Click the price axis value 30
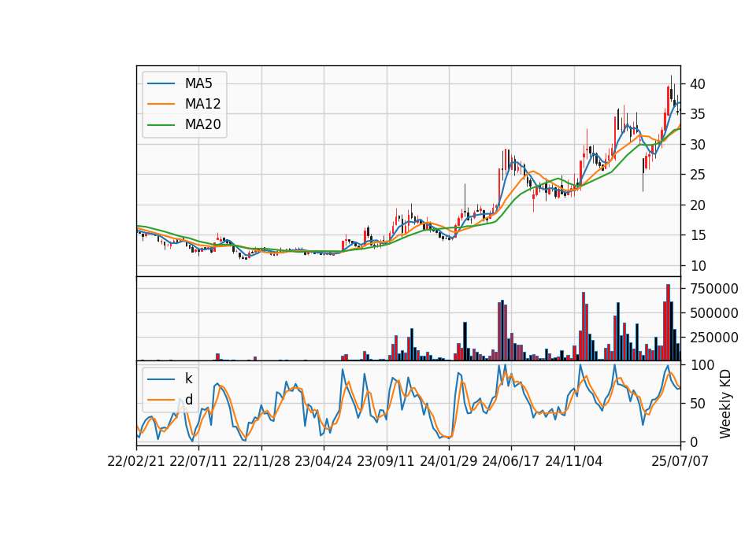The height and width of the screenshot is (543, 756). [x=697, y=145]
